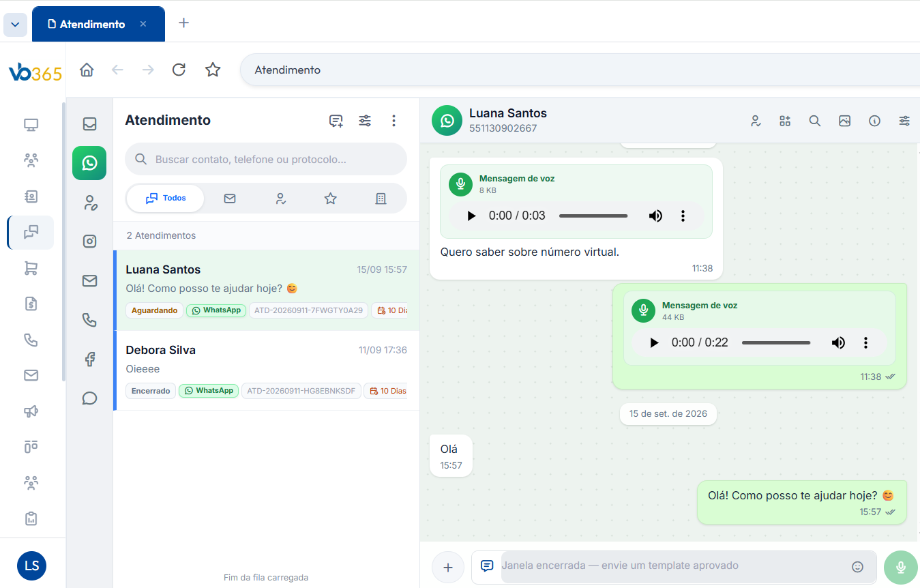This screenshot has width=920, height=588.
Task: Select the Todos filter tab
Action: point(166,199)
